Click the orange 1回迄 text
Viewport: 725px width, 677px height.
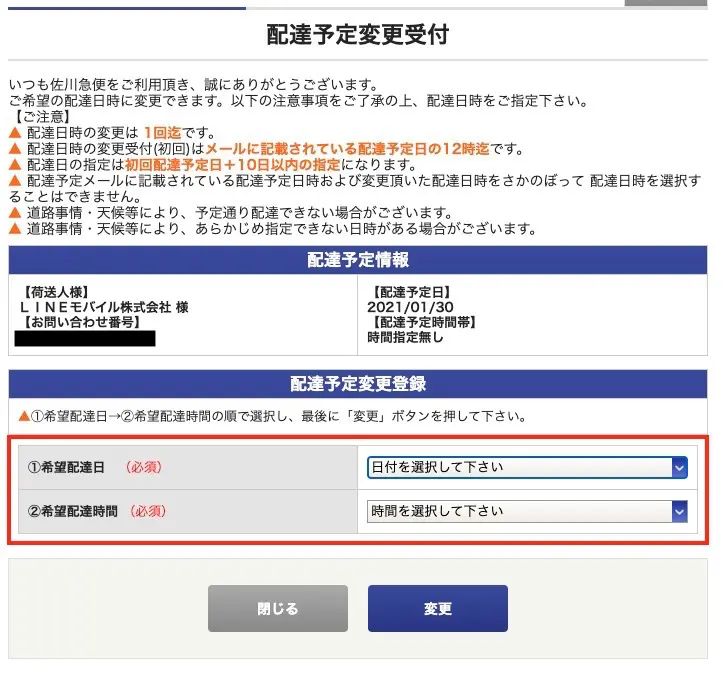[x=163, y=133]
